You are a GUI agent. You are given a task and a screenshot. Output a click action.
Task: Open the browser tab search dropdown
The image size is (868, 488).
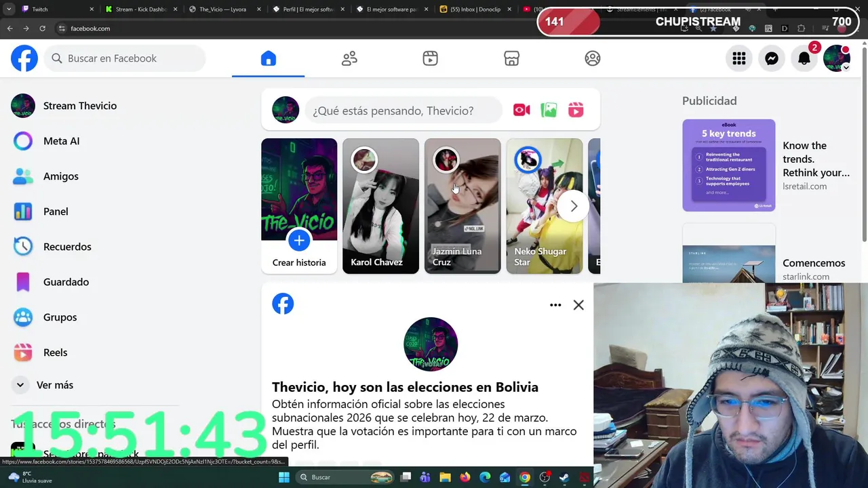point(9,9)
